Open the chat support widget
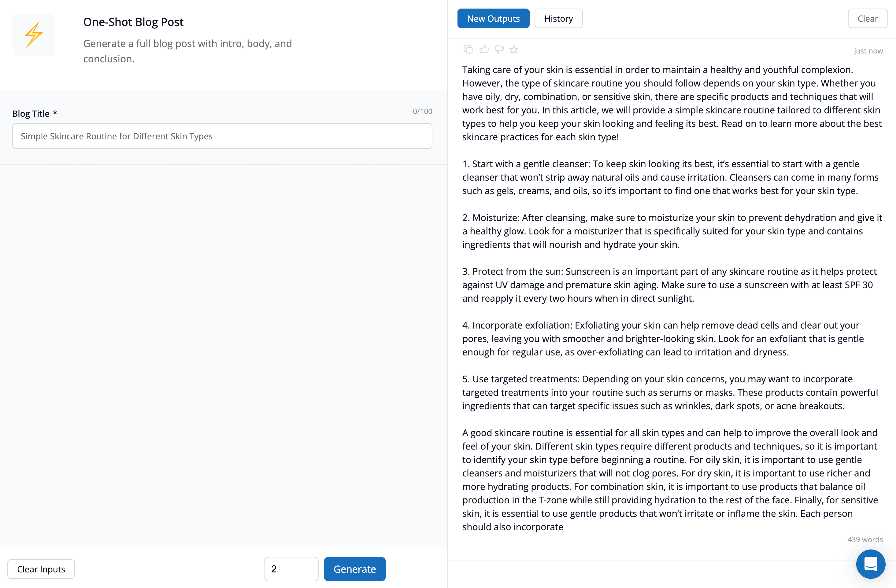 pyautogui.click(x=870, y=564)
